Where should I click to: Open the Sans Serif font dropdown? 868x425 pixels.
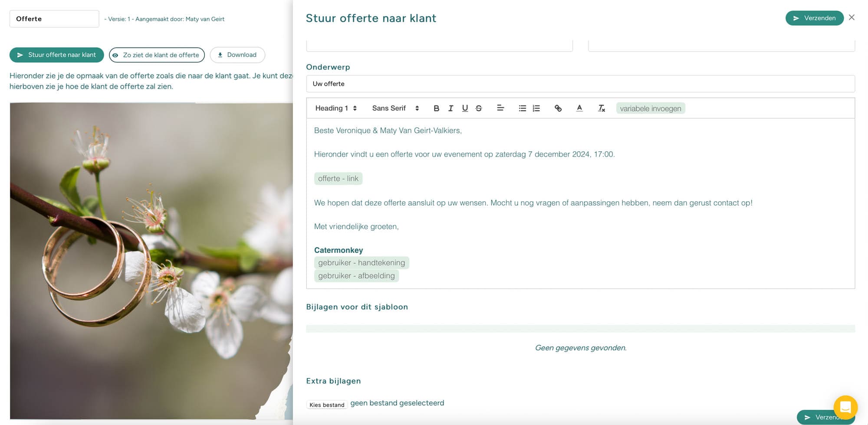395,108
